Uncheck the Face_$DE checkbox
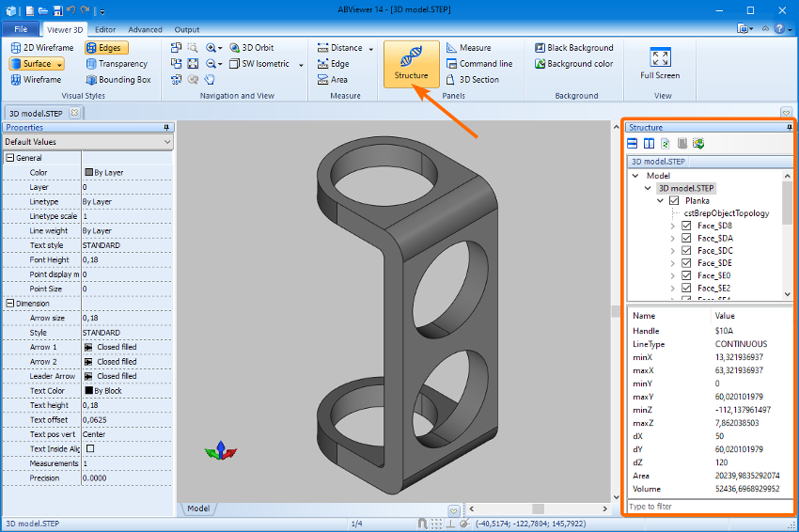Screen dimensions: 799x532 pyautogui.click(x=686, y=263)
